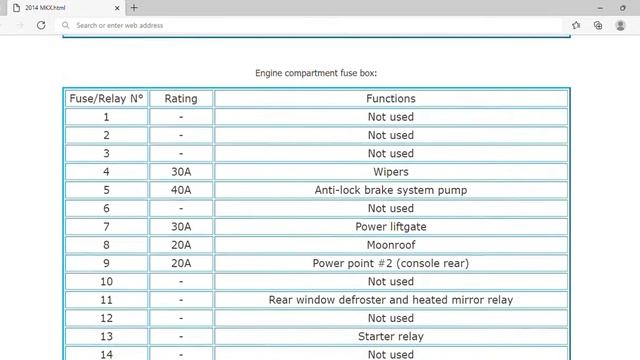640x360 pixels.
Task: Click the 30A rating in Power liftgate row
Action: pyautogui.click(x=181, y=227)
